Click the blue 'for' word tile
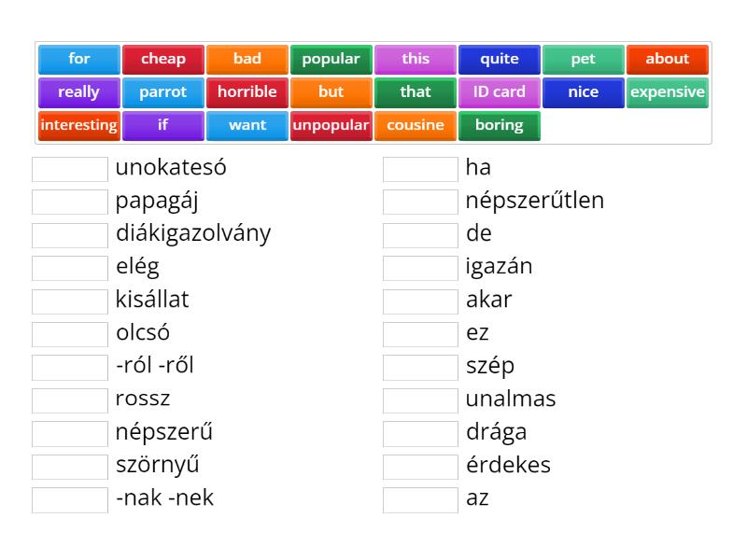Screen dimensions: 747x560 [79, 59]
